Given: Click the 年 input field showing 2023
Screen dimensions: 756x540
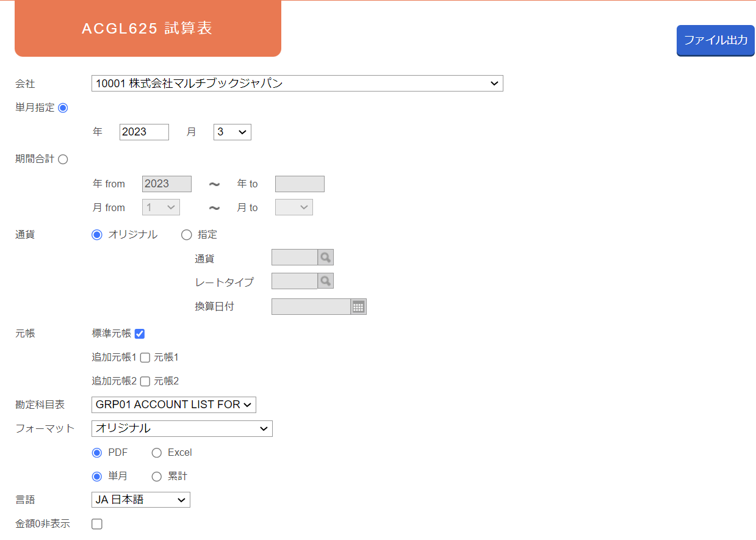Looking at the screenshot, I should (x=144, y=132).
